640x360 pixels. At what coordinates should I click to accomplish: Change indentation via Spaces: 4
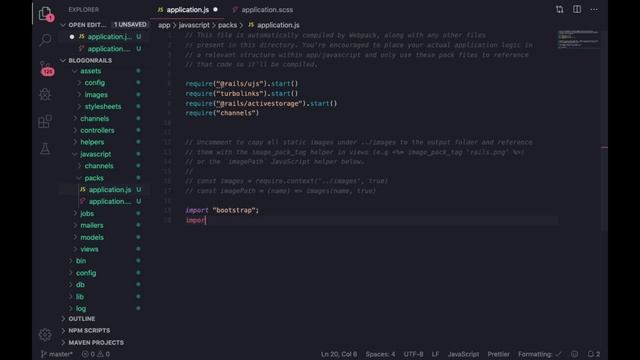[380, 354]
